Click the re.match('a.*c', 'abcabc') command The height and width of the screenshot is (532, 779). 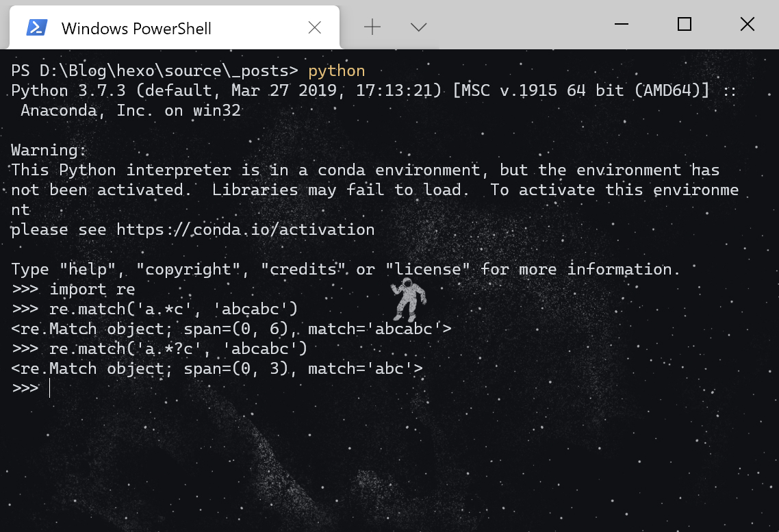[x=173, y=309]
